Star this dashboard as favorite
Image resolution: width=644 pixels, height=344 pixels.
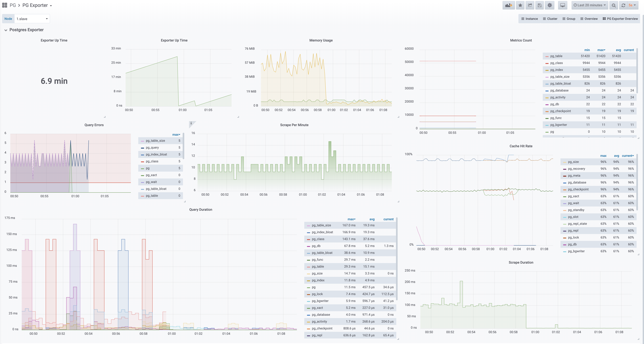pos(520,5)
